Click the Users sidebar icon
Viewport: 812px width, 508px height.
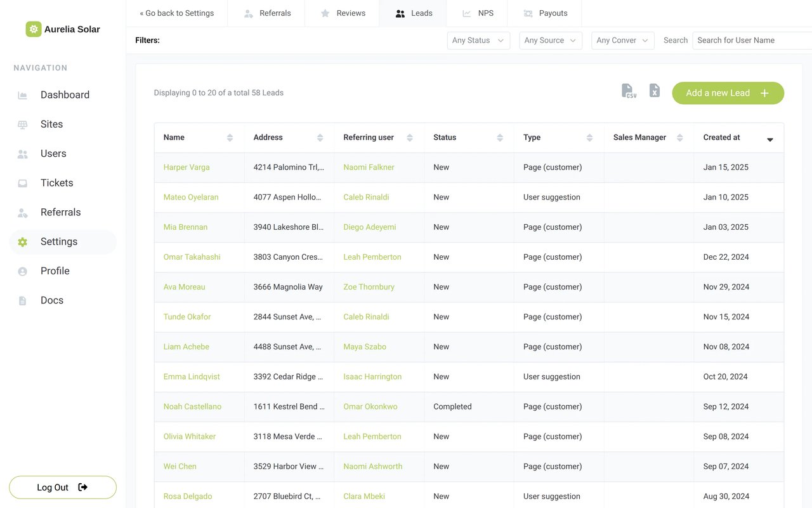[23, 154]
